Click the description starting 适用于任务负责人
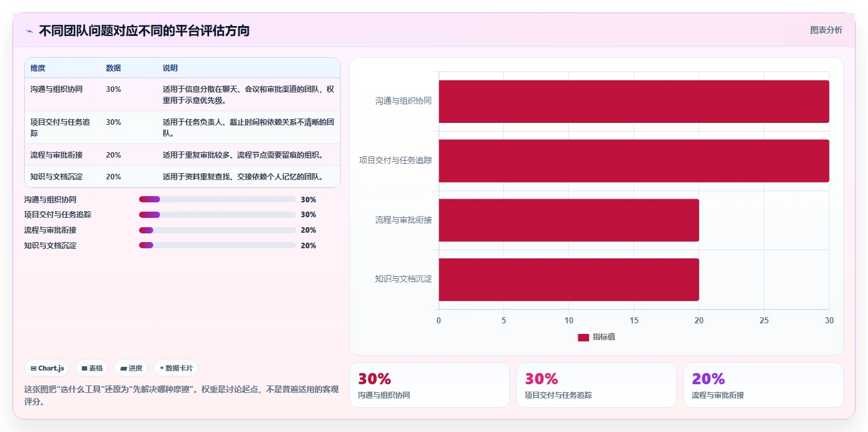Image resolution: width=868 pixels, height=432 pixels. point(248,127)
